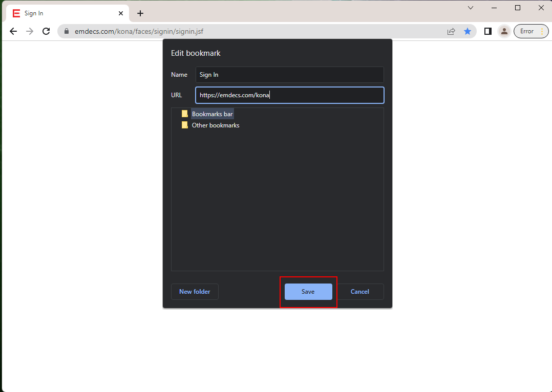Viewport: 552px width, 392px height.
Task: Click the bookmark URL field
Action: pos(289,95)
